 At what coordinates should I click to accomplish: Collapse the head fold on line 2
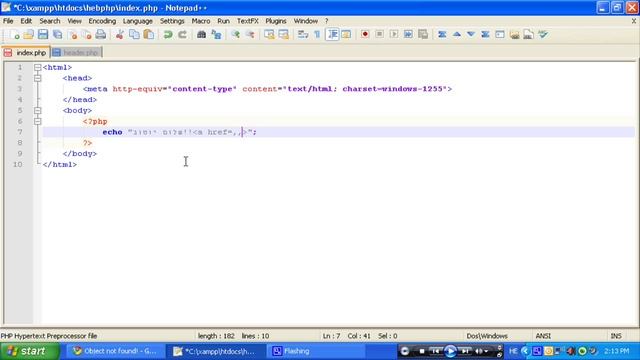point(38,78)
